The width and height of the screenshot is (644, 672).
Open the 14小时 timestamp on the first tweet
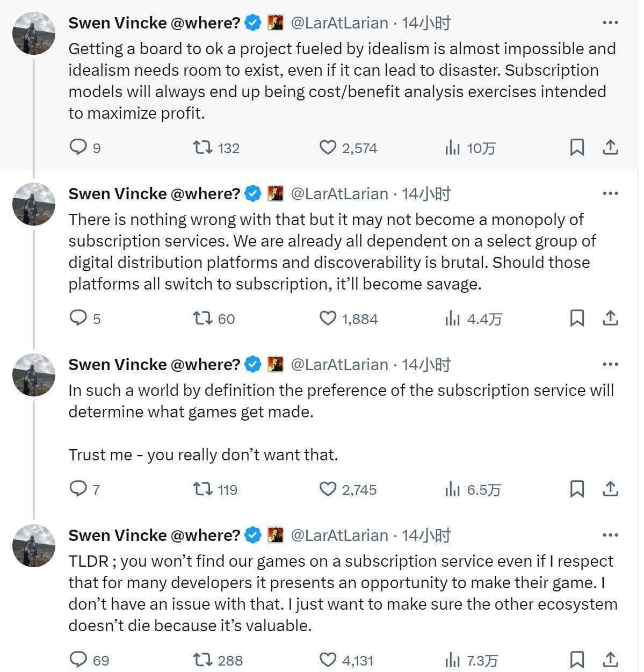(x=426, y=23)
